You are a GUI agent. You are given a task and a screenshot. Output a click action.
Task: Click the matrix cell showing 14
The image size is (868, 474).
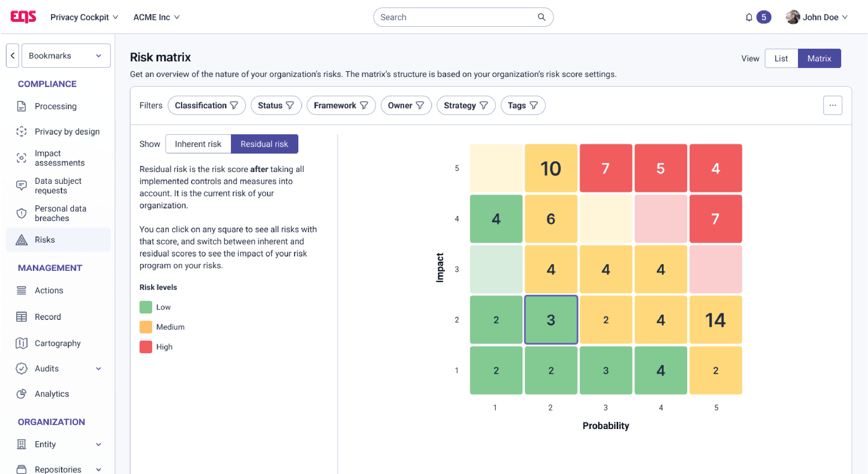click(716, 320)
